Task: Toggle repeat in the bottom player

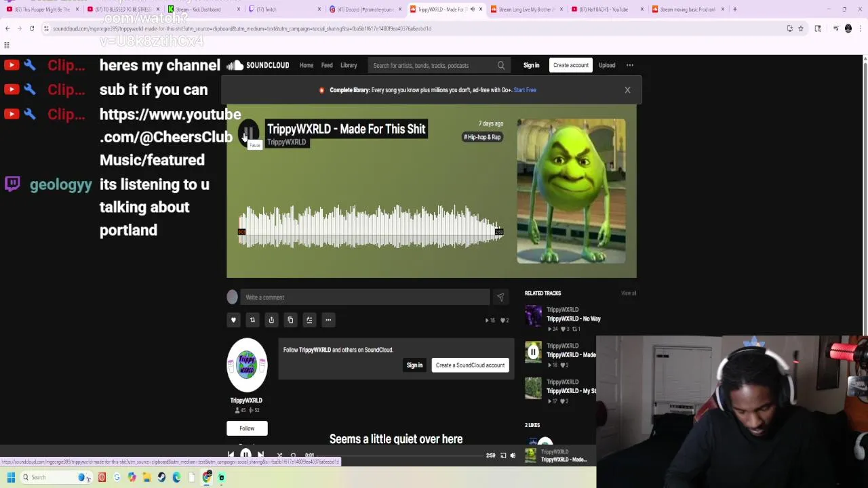Action: [x=293, y=455]
